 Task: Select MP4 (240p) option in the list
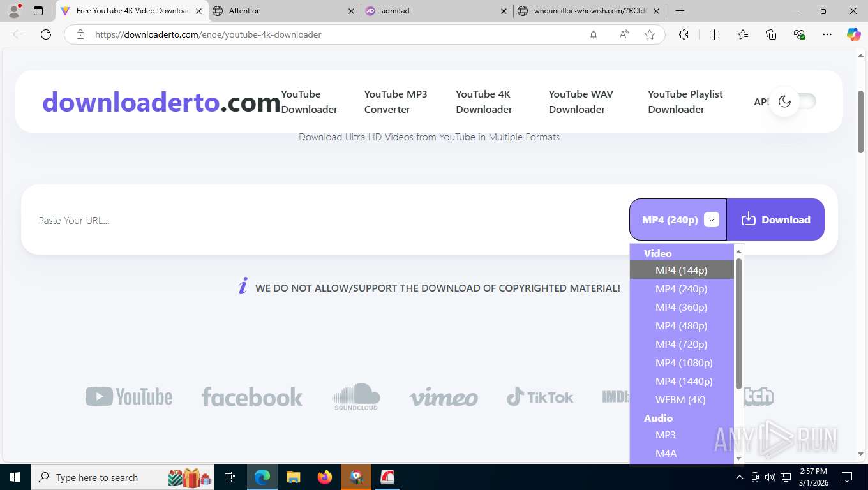682,288
